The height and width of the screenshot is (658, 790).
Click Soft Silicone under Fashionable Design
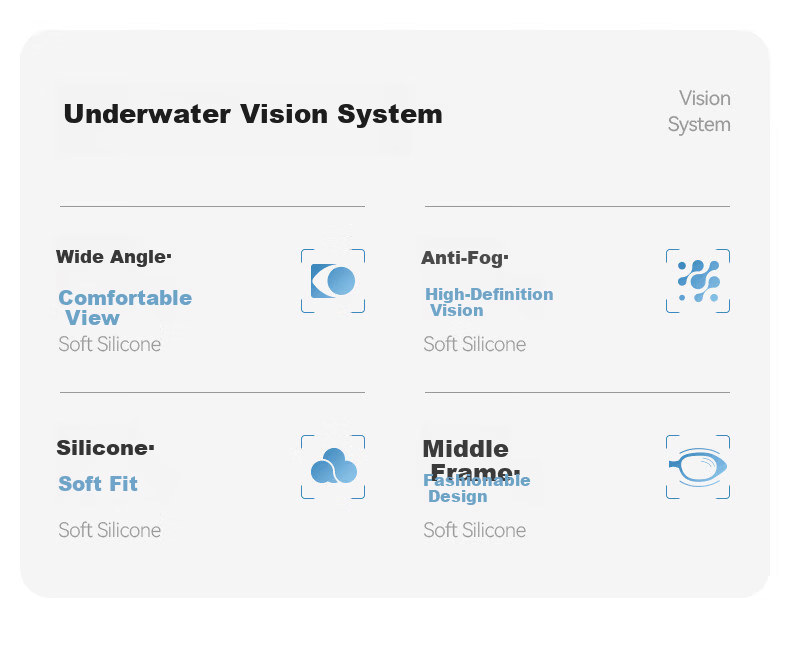(475, 530)
